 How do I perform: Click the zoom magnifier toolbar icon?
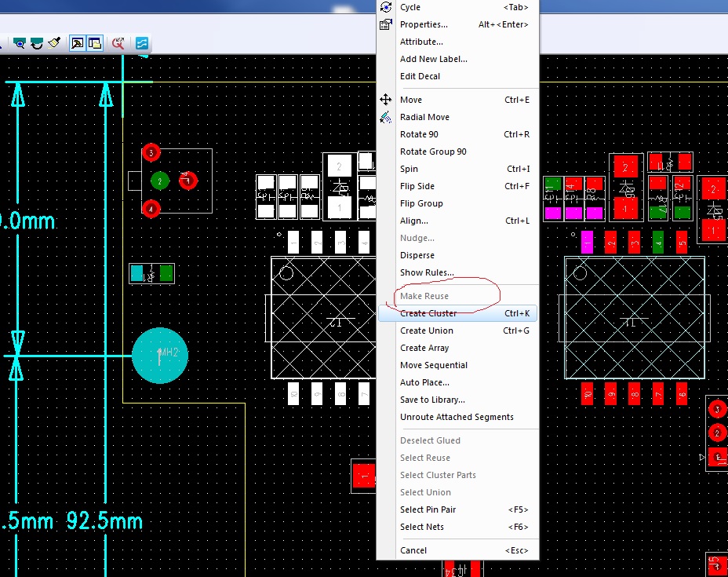coord(20,43)
